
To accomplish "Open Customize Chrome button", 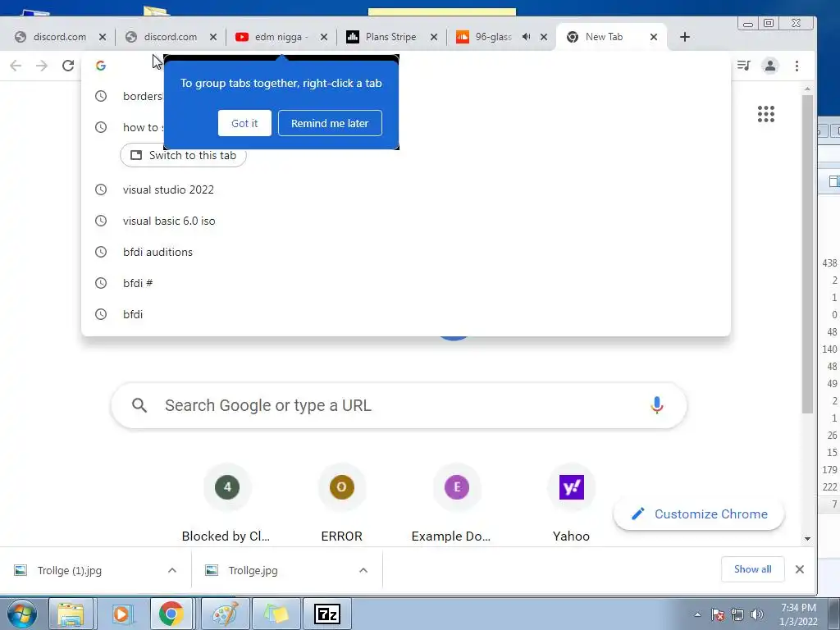I will coord(699,514).
